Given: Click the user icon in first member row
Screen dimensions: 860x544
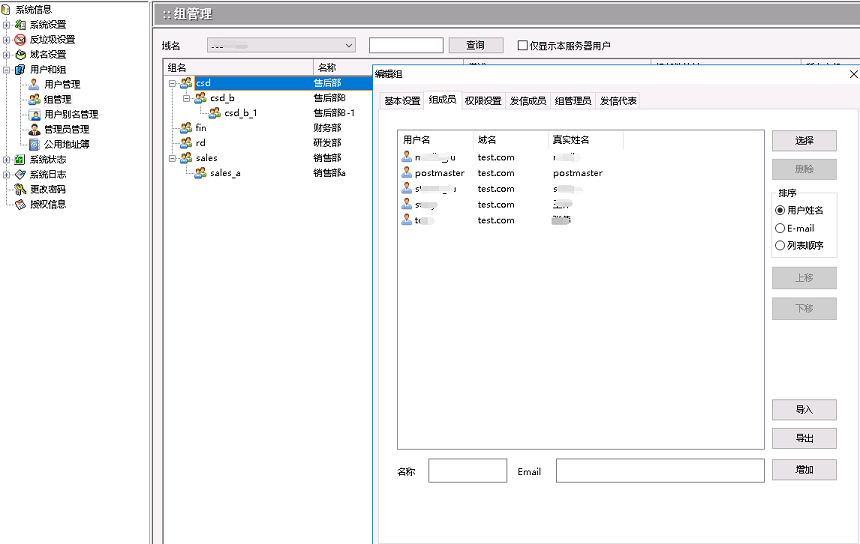Looking at the screenshot, I should tap(406, 157).
